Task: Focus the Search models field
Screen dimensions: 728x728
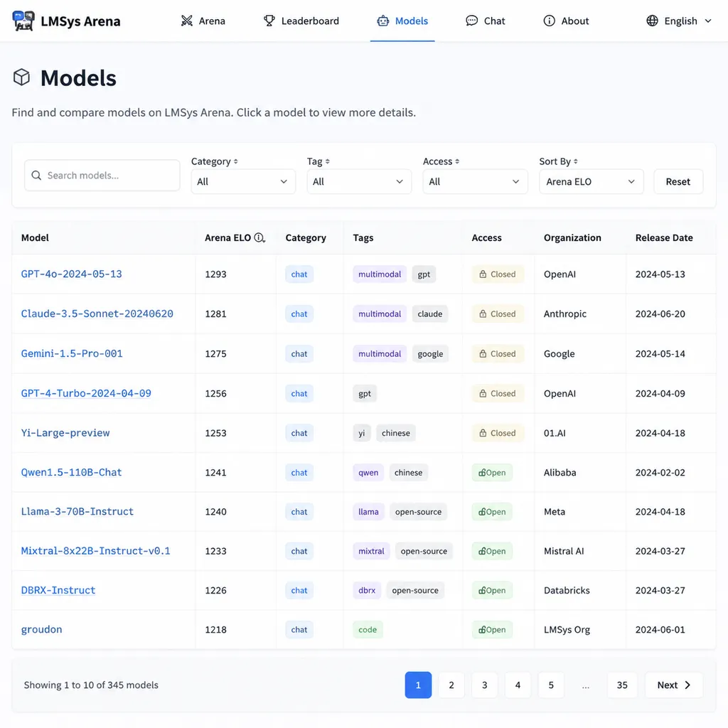Action: click(x=102, y=176)
